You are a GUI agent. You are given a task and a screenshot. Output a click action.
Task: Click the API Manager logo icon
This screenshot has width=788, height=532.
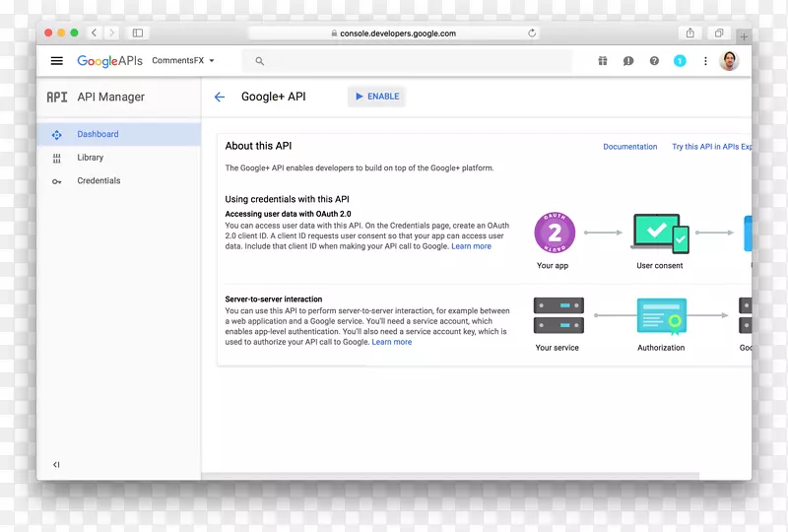[57, 98]
